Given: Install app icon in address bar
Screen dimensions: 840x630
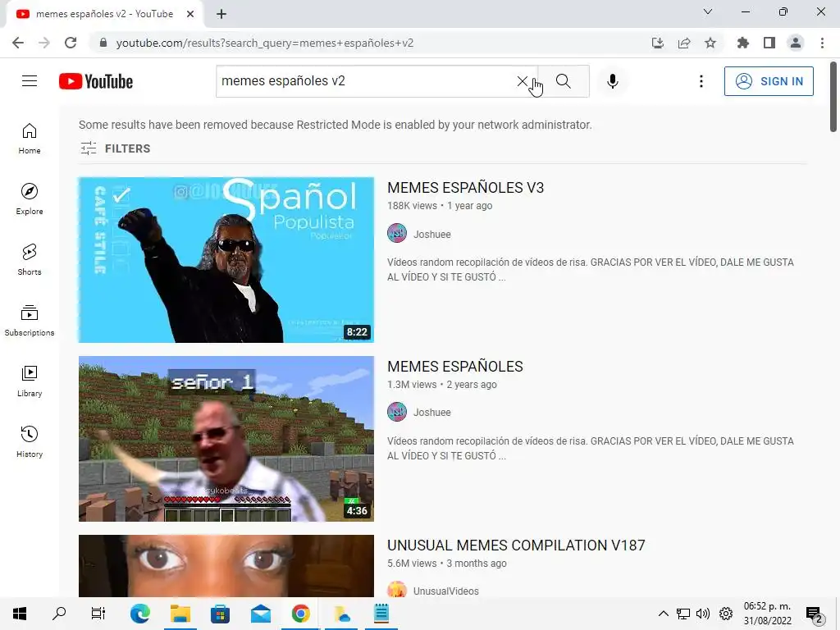Looking at the screenshot, I should click(x=658, y=43).
